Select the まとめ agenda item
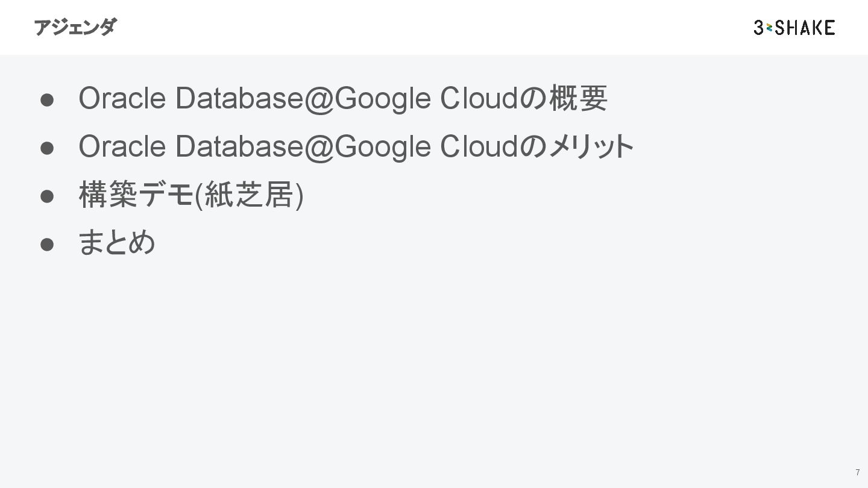 [x=117, y=243]
